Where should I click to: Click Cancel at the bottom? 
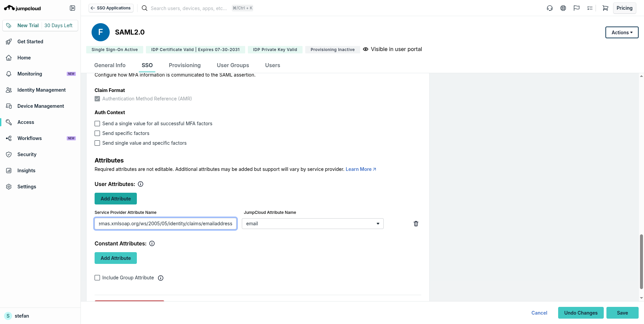[539, 313]
